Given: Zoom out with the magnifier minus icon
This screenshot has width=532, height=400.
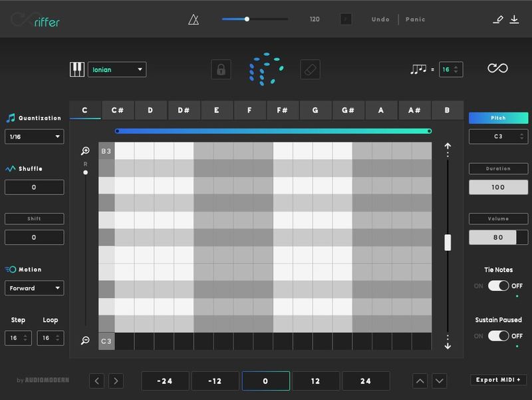Looking at the screenshot, I should tap(85, 340).
